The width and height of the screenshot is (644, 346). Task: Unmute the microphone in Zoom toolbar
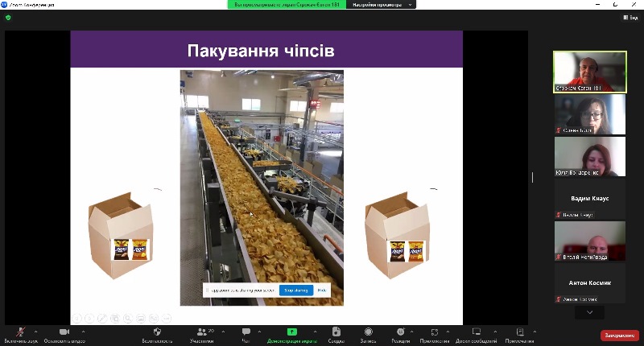pyautogui.click(x=21, y=335)
